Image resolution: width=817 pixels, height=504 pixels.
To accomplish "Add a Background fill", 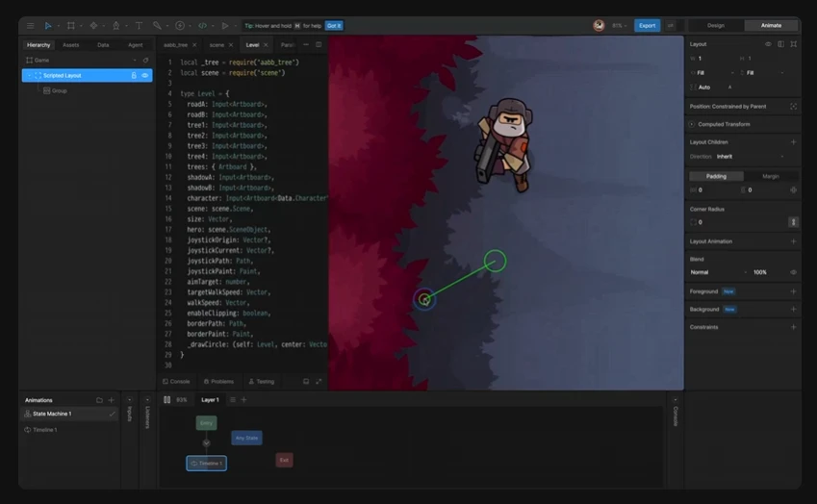I will [793, 310].
